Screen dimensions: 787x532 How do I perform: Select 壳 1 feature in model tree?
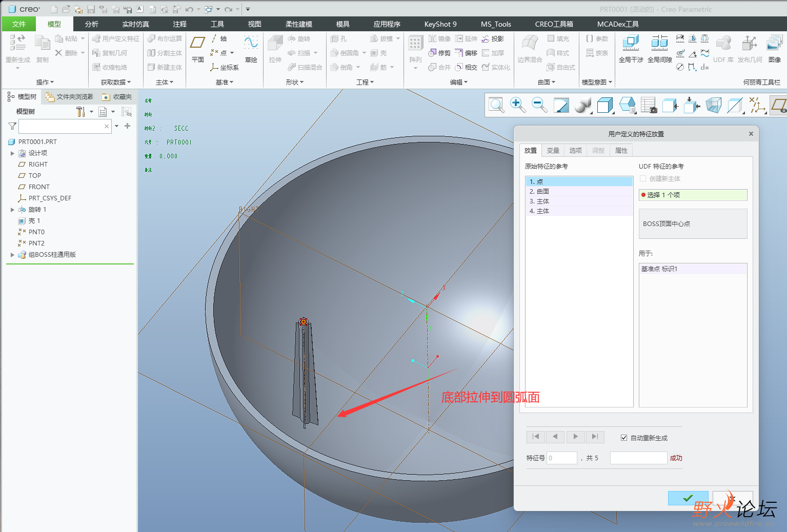click(x=34, y=221)
